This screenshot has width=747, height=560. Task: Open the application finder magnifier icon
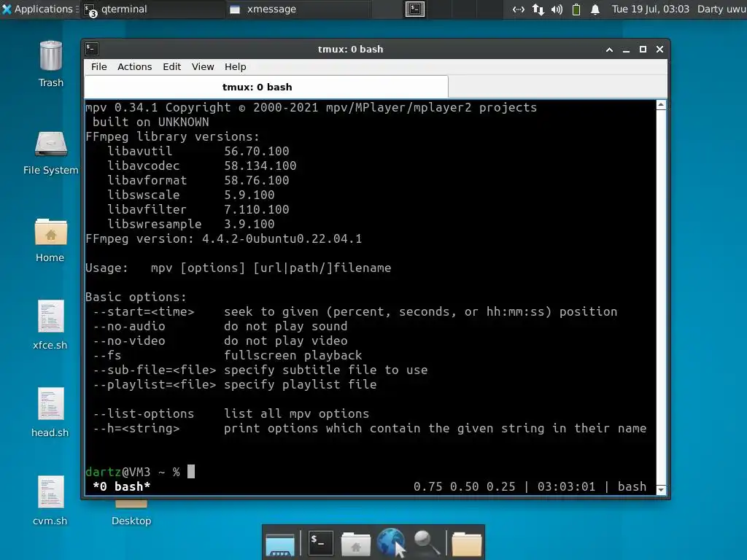(426, 542)
